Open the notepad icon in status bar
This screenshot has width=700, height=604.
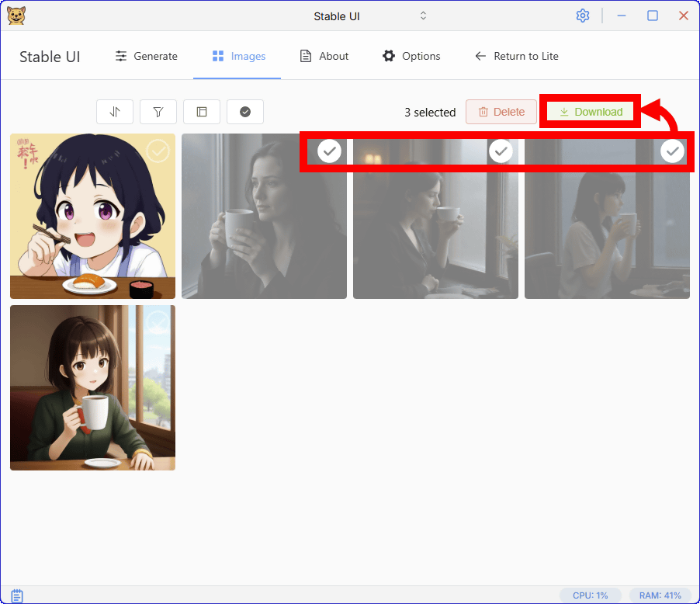click(x=17, y=595)
